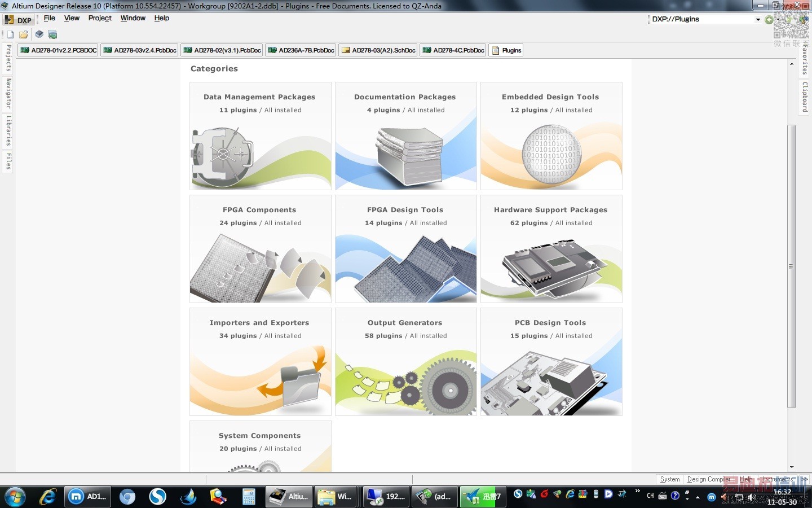Image resolution: width=812 pixels, height=508 pixels.
Task: Click the Hardware Support Packages title
Action: pos(550,210)
